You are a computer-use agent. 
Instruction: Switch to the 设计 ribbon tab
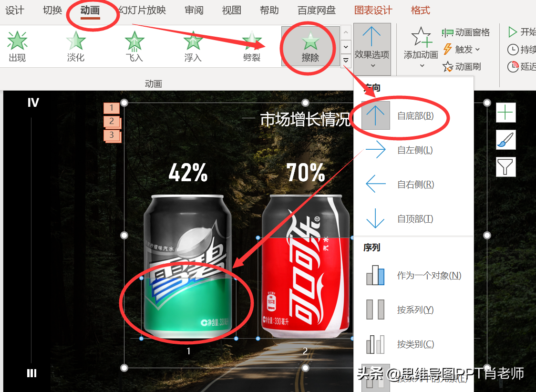point(15,10)
